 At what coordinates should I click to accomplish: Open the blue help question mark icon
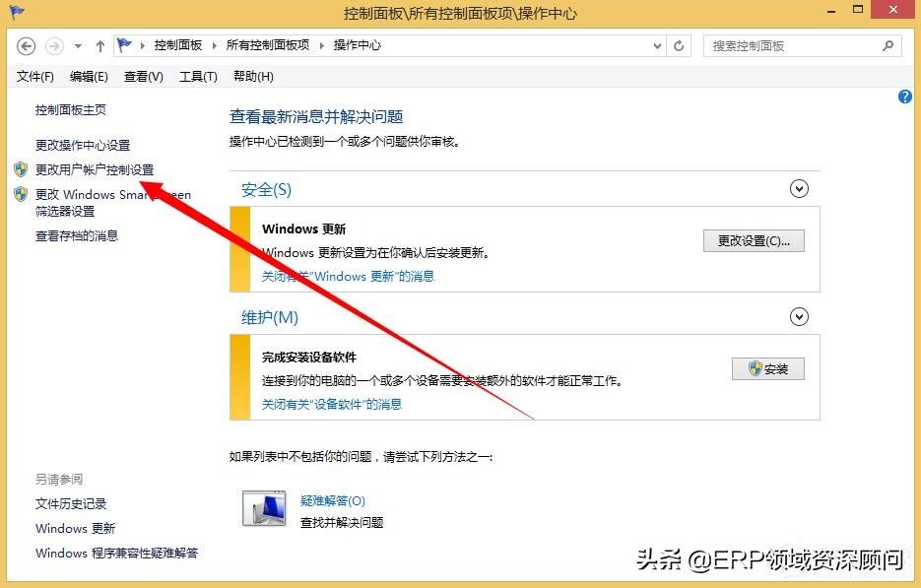[905, 97]
